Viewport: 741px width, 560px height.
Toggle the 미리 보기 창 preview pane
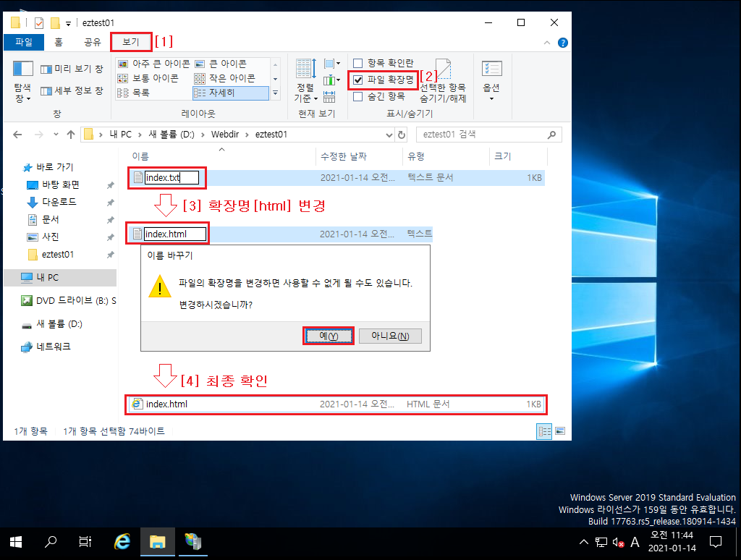click(72, 69)
